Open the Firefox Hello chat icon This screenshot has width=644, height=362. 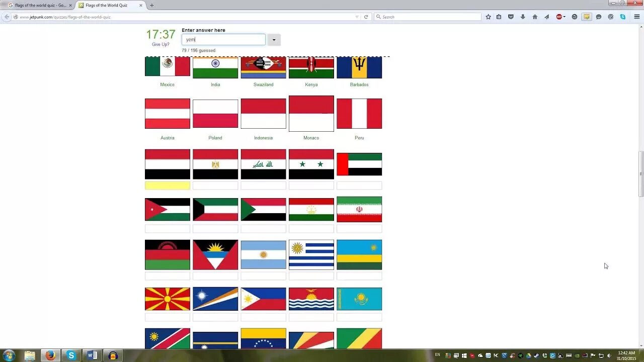click(599, 17)
